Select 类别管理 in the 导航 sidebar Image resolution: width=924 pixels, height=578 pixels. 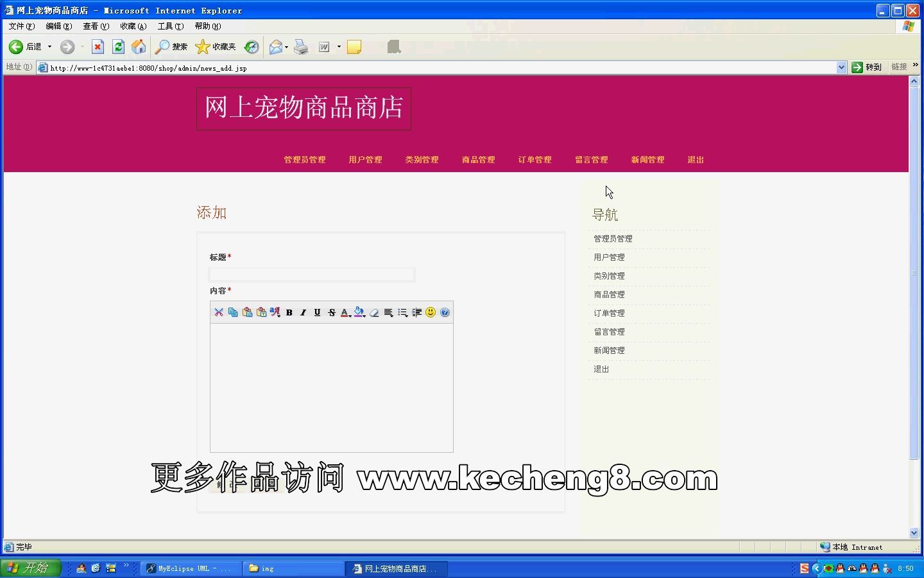pyautogui.click(x=609, y=276)
